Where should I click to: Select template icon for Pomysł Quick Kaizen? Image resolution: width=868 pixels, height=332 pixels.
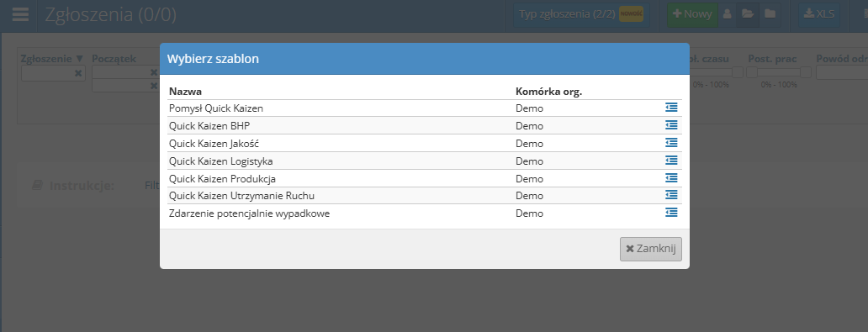tap(671, 108)
